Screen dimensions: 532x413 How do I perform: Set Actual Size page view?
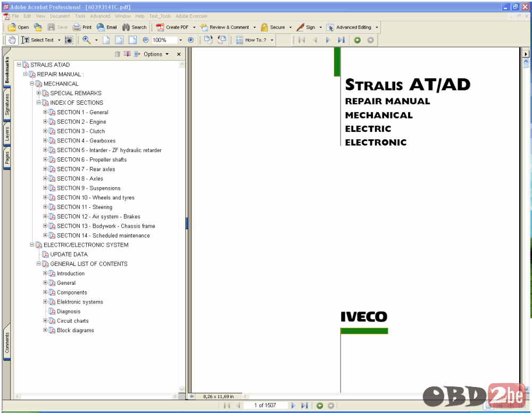(x=106, y=40)
